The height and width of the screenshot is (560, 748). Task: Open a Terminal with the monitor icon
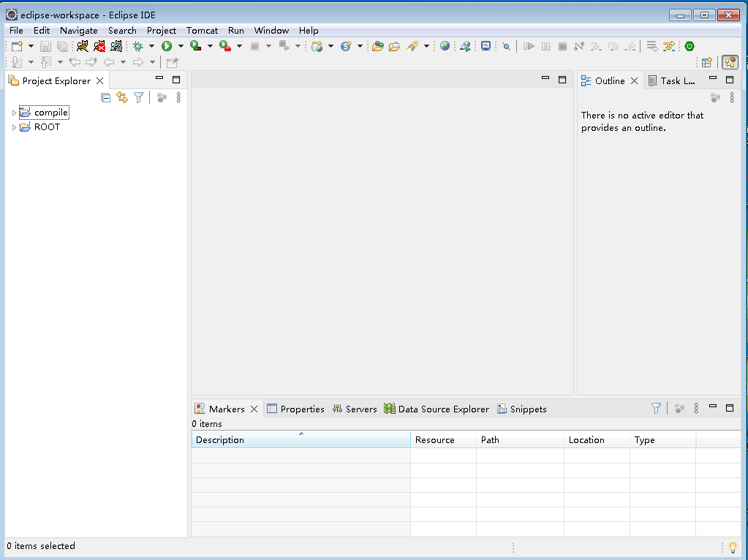pyautogui.click(x=486, y=46)
